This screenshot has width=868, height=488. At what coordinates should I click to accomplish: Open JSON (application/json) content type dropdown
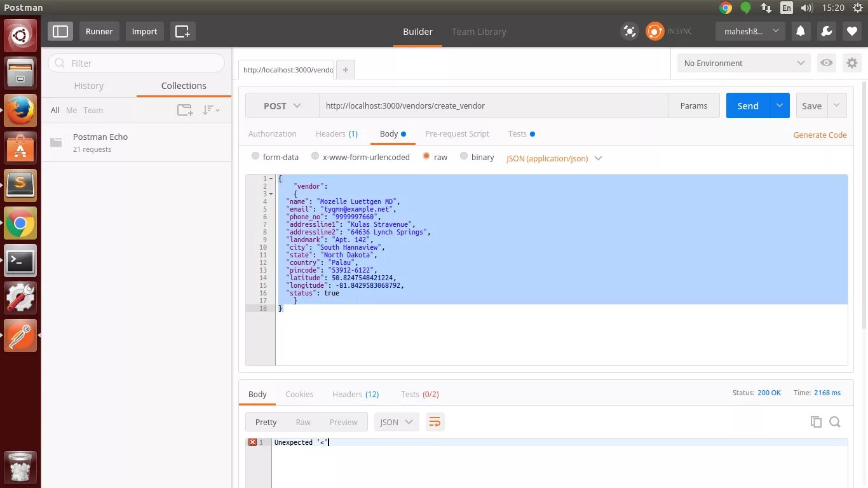pos(554,158)
